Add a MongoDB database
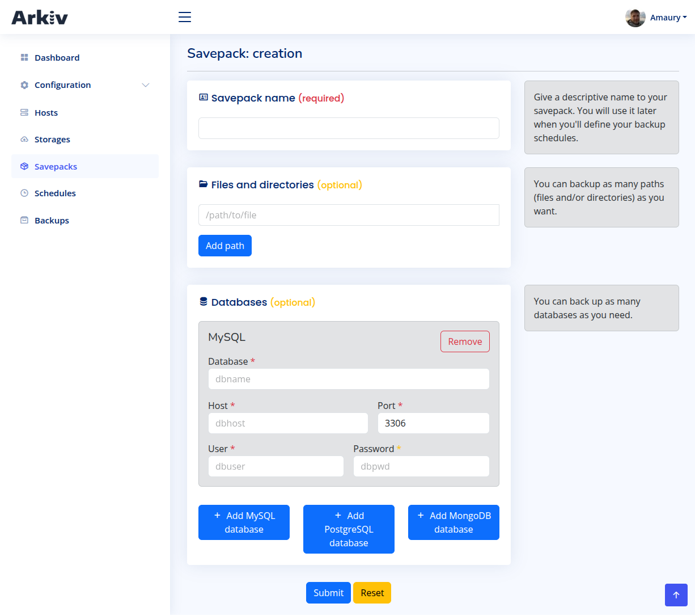The height and width of the screenshot is (616, 695). pos(454,522)
